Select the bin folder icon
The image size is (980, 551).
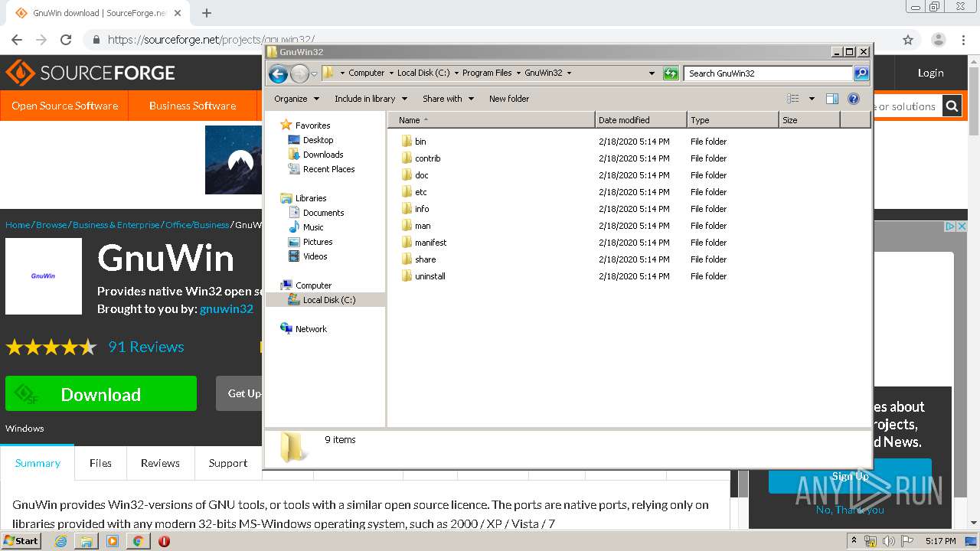click(407, 142)
